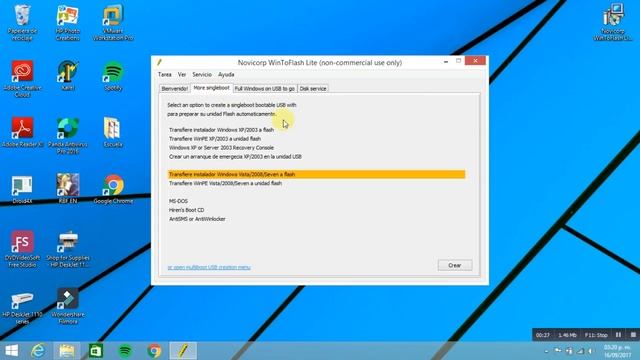Launch VMware Workstation Pro desktop shortcut

pyautogui.click(x=113, y=22)
